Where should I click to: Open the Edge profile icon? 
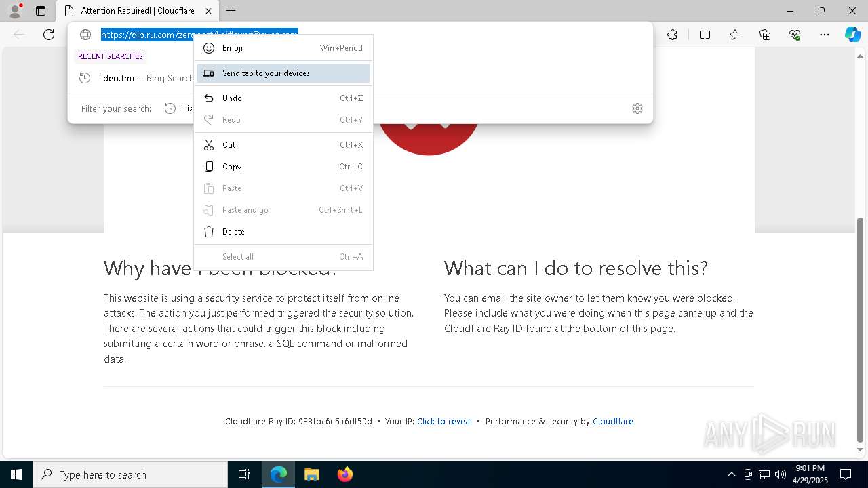[x=15, y=11]
